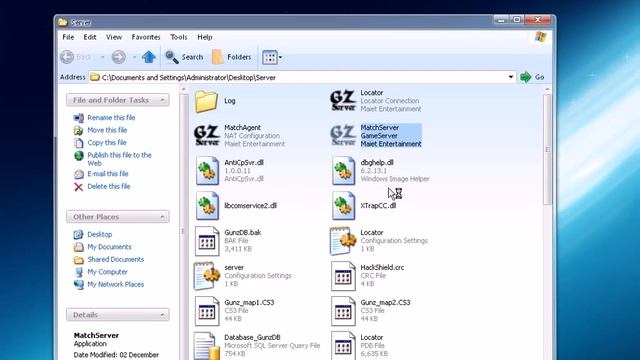
Task: Click the Back navigation arrow
Action: click(67, 57)
